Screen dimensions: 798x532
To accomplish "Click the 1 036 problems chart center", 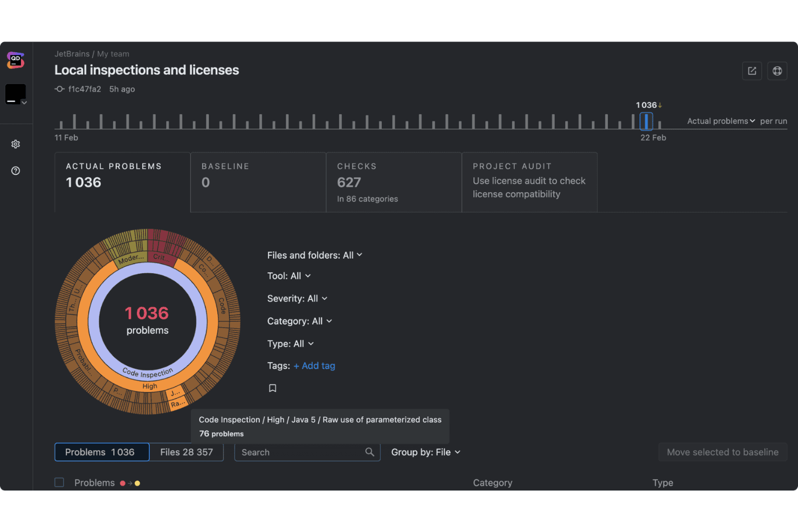I will [147, 321].
